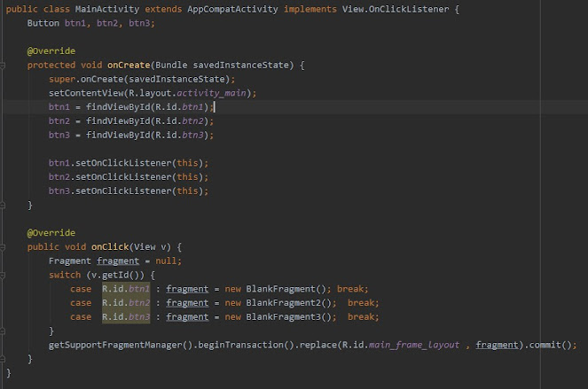
Task: Click activity_main in the setContentView line
Action: (223, 93)
